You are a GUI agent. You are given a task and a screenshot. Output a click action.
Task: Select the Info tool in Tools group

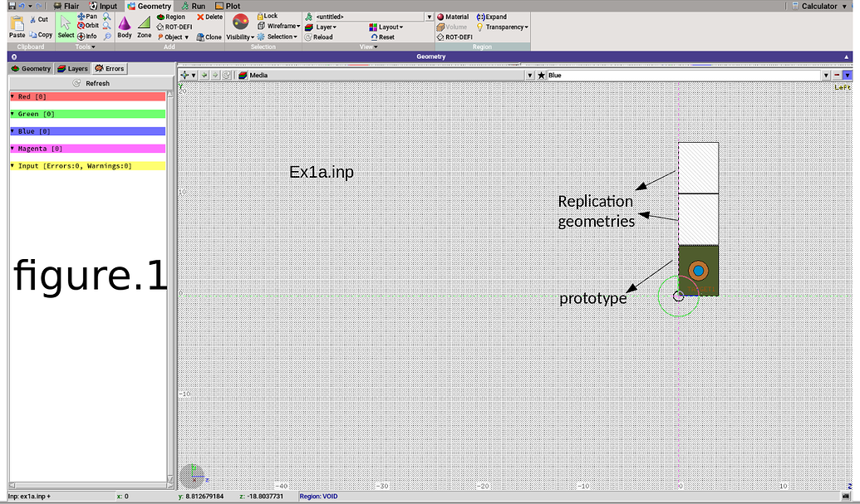90,36
